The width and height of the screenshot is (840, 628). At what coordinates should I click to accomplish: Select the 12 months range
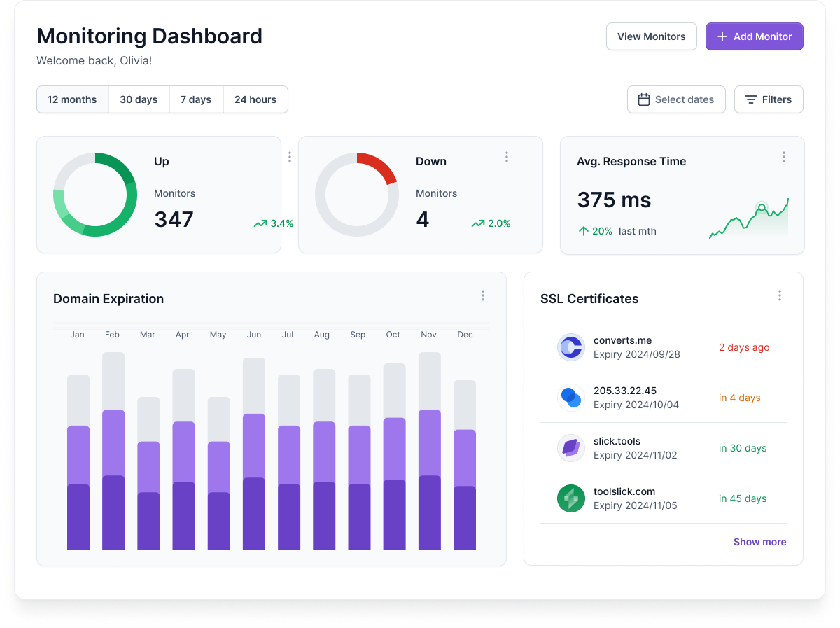(72, 99)
